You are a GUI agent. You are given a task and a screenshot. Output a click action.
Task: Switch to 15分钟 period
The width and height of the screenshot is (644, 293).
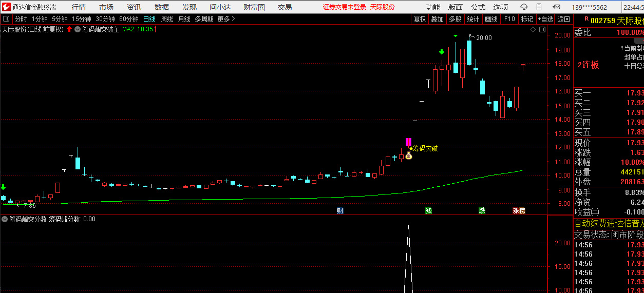click(82, 19)
